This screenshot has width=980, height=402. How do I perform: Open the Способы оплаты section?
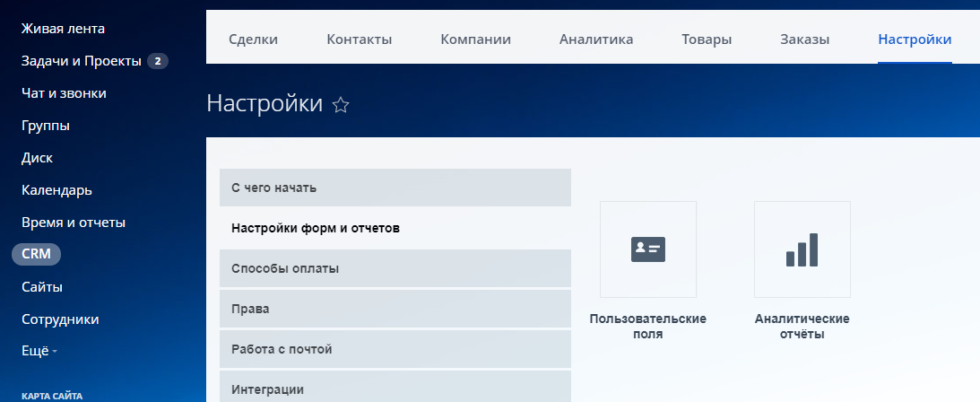[395, 268]
